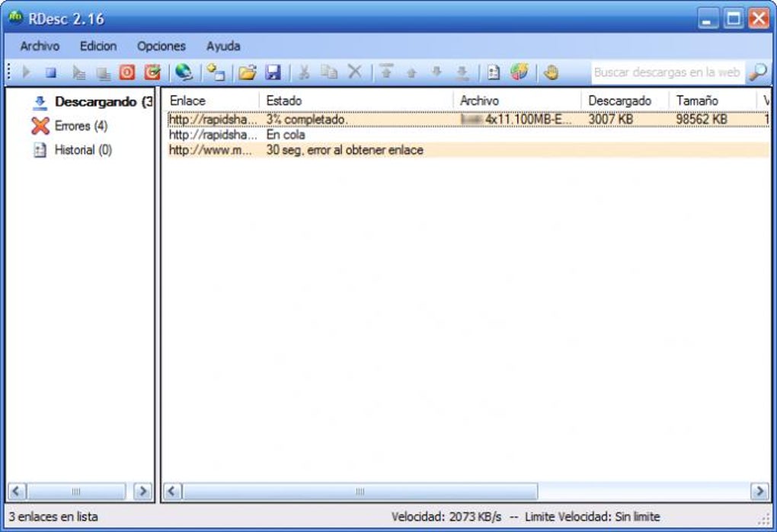Open a list with the folder icon

248,73
